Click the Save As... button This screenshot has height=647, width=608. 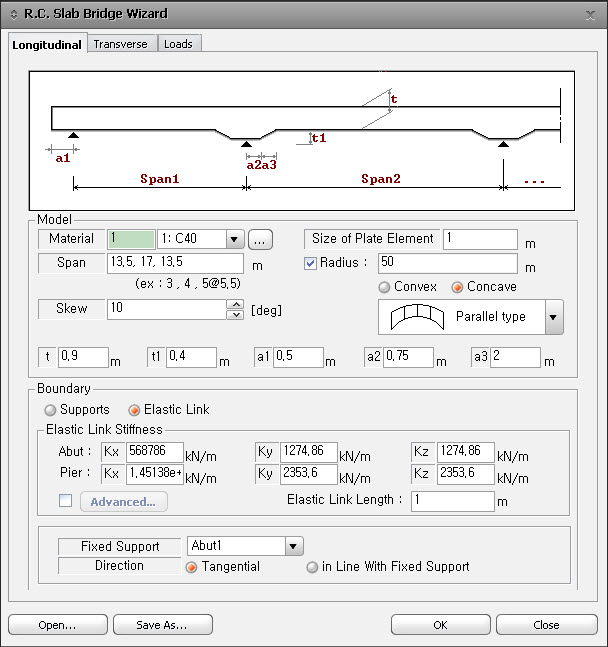pyautogui.click(x=163, y=625)
